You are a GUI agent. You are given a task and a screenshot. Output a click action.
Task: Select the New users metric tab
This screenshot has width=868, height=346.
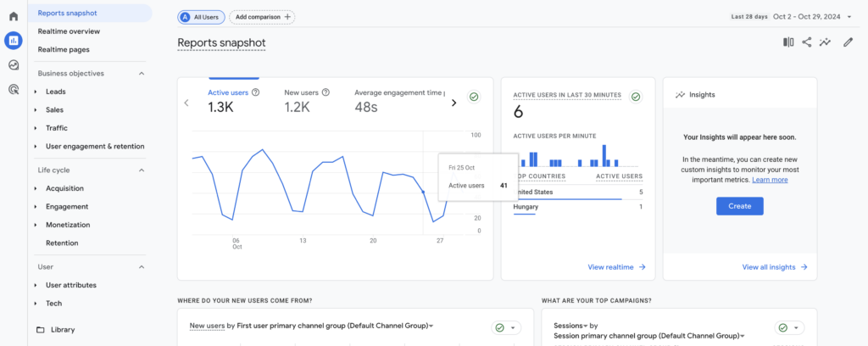point(307,100)
